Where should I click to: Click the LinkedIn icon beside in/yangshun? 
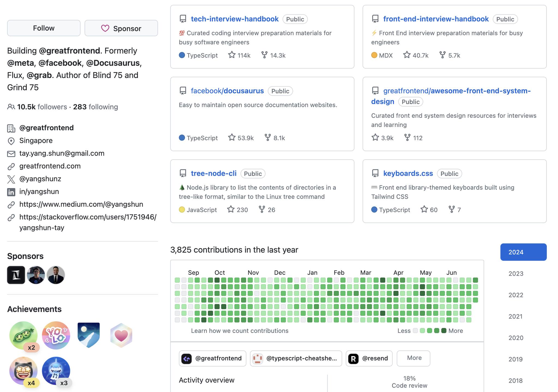coord(11,192)
